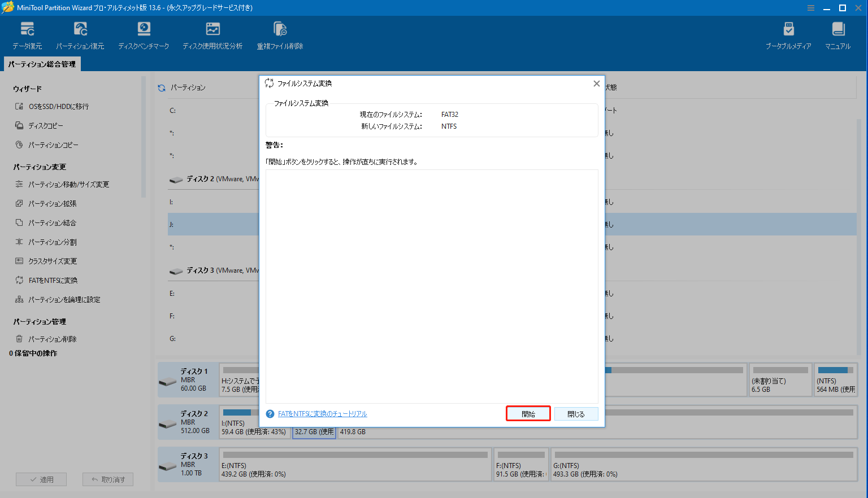
Task: Open the FATをNTFSに変換のチュートリアル link
Action: (x=322, y=414)
